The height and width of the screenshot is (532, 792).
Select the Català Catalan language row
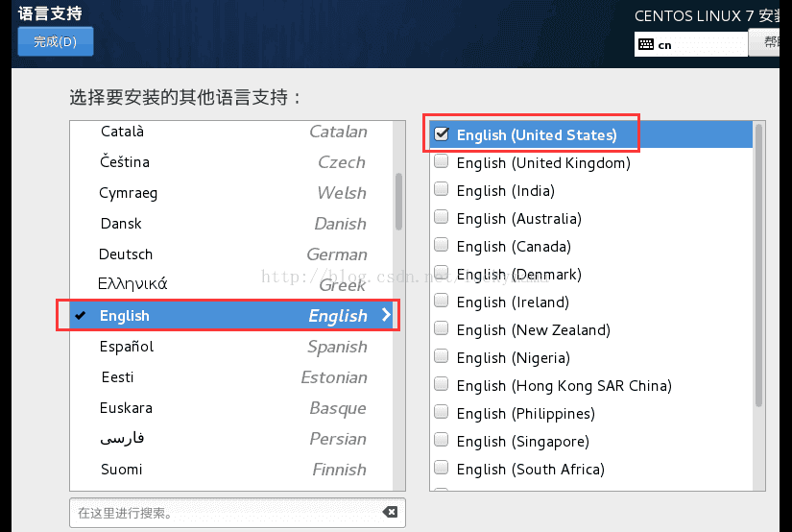click(x=230, y=132)
